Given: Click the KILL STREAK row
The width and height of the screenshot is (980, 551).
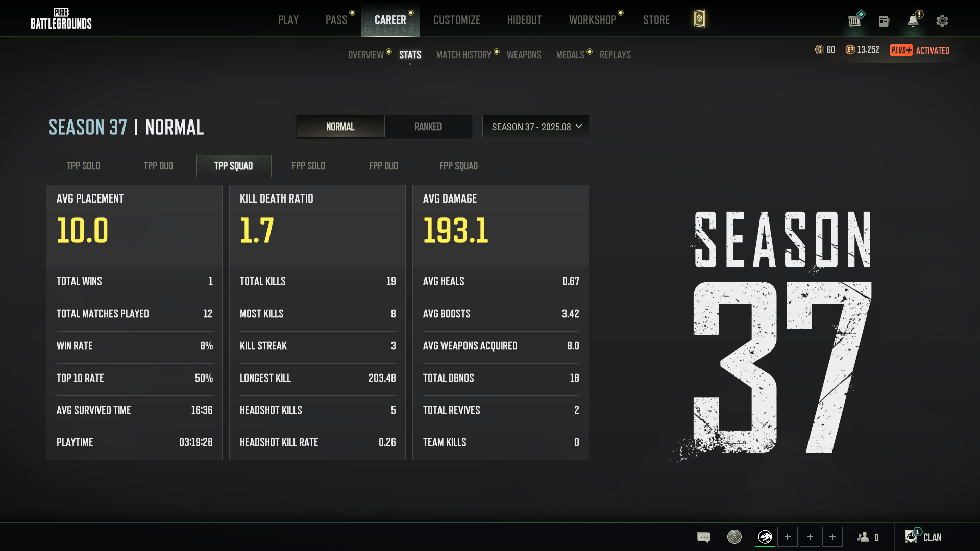Looking at the screenshot, I should click(x=318, y=346).
